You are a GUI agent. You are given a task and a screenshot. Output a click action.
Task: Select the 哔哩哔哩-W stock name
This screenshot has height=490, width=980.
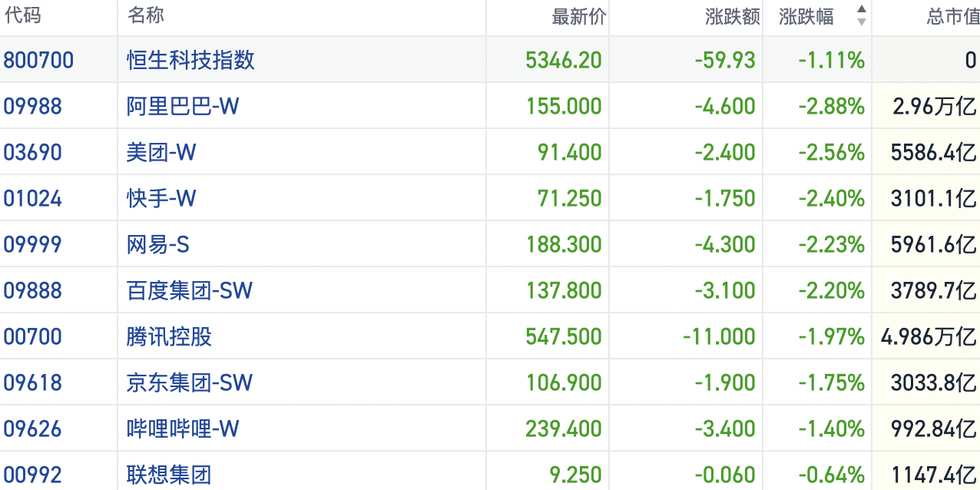(x=183, y=429)
